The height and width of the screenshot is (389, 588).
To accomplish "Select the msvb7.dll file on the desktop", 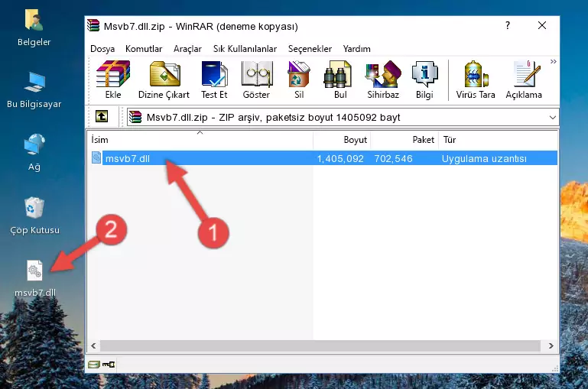I will (35, 279).
